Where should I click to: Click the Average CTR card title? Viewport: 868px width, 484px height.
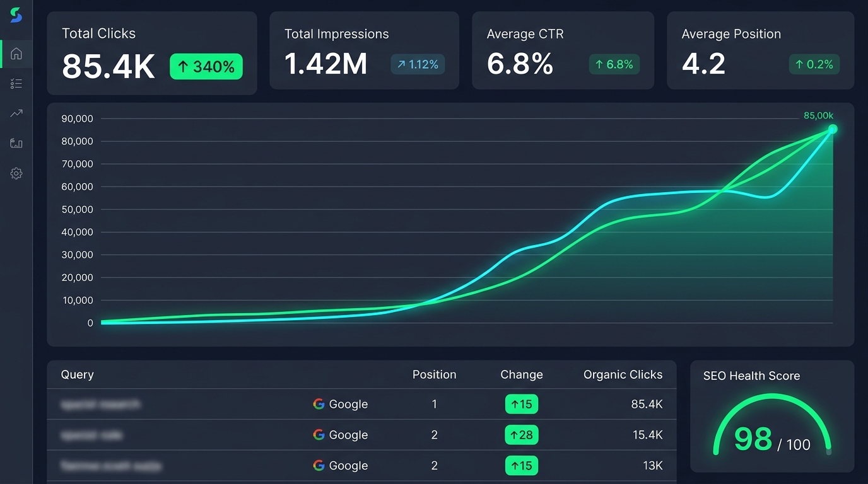click(x=525, y=34)
